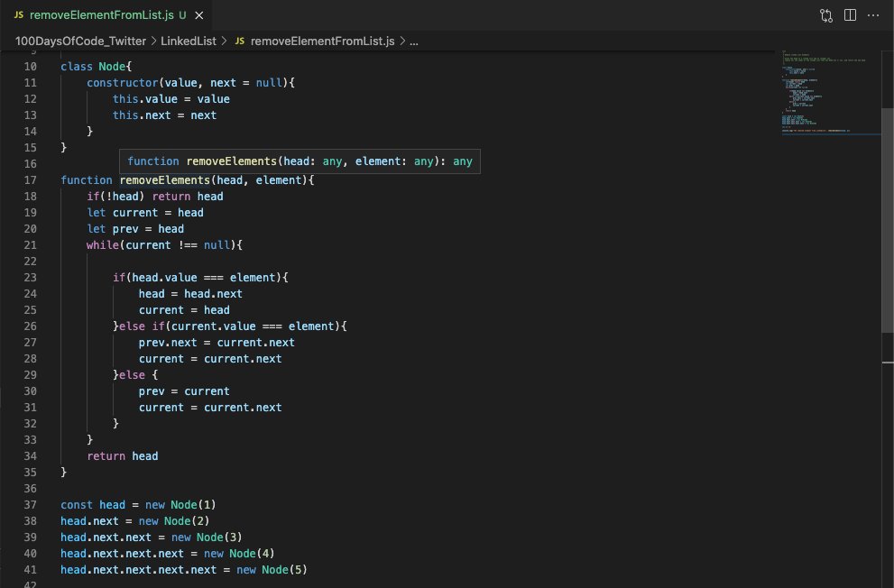This screenshot has height=588, width=894.
Task: Open the removeElementFromList.js editor tab
Action: coord(107,14)
